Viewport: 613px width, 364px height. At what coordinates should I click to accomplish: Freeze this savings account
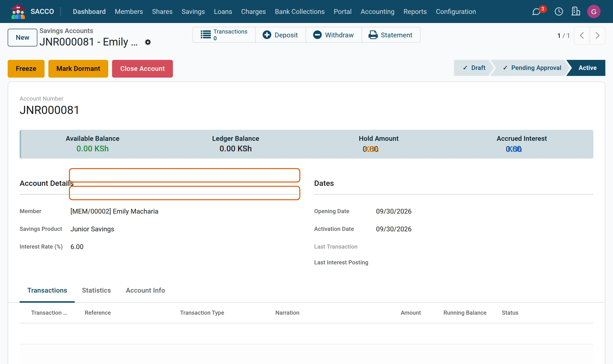pos(26,69)
